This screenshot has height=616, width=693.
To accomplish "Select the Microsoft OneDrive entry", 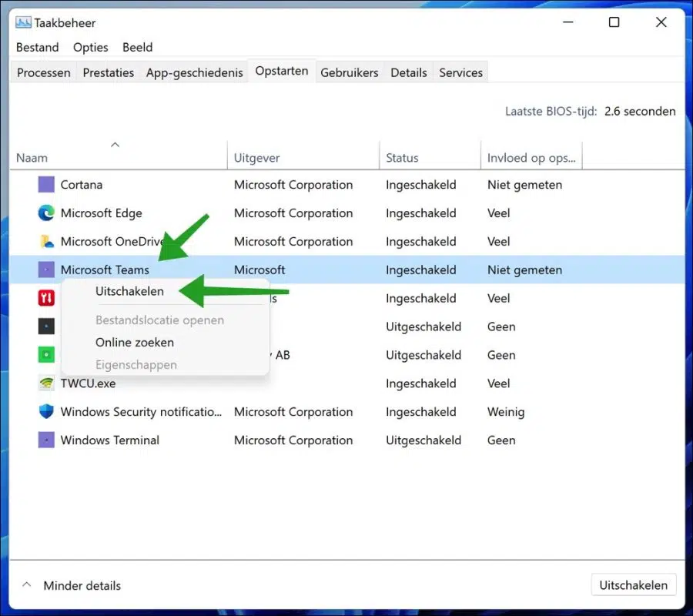I will pyautogui.click(x=112, y=241).
